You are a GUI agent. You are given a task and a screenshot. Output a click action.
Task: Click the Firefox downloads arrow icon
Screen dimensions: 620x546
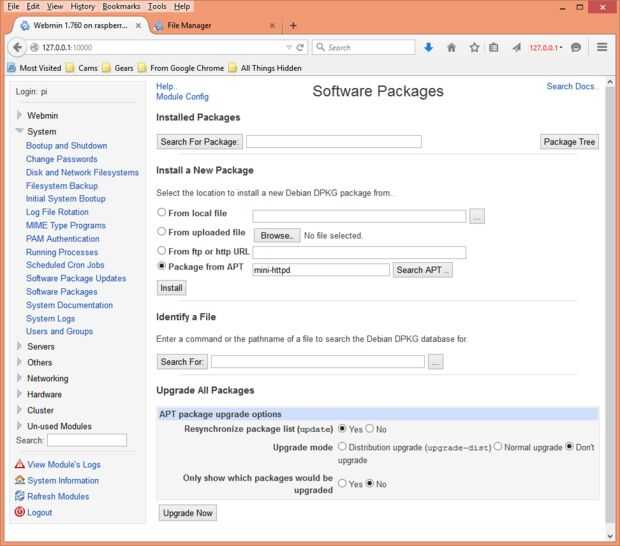tap(429, 47)
